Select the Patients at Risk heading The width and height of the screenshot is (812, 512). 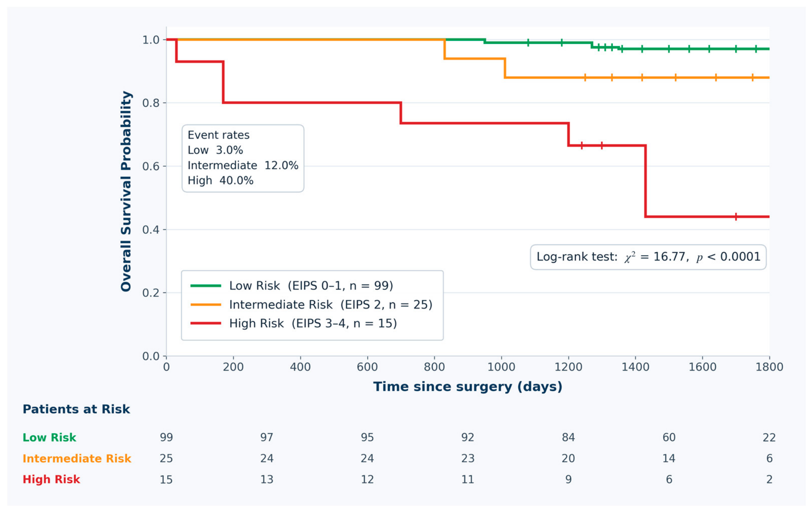coord(76,409)
